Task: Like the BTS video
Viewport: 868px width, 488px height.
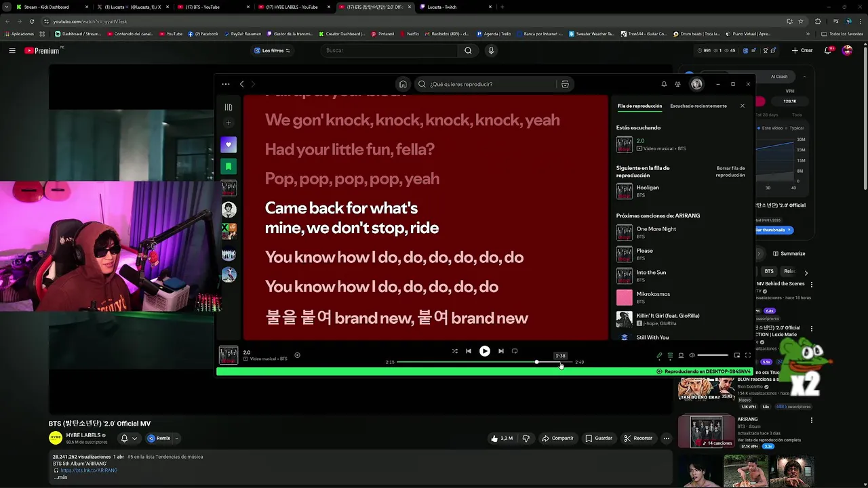Action: (502, 439)
